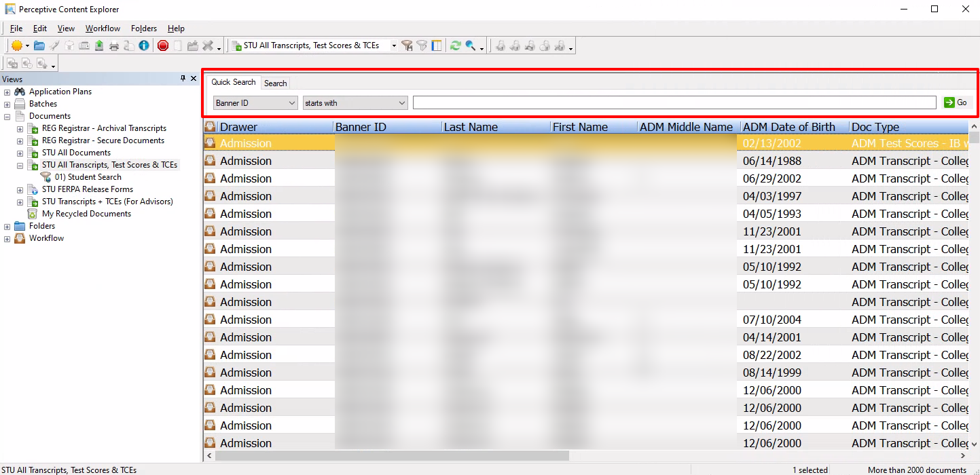Click the filter funnel with badge icon
The width and height of the screenshot is (980, 475).
point(407,45)
